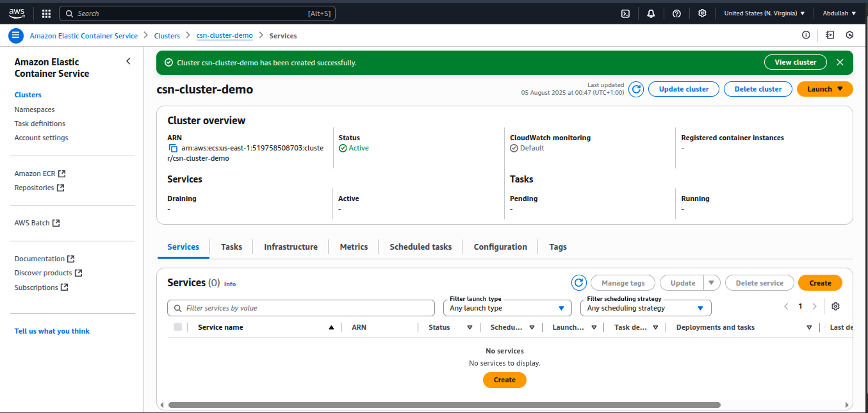
Task: Click the Update cluster button
Action: pos(684,89)
